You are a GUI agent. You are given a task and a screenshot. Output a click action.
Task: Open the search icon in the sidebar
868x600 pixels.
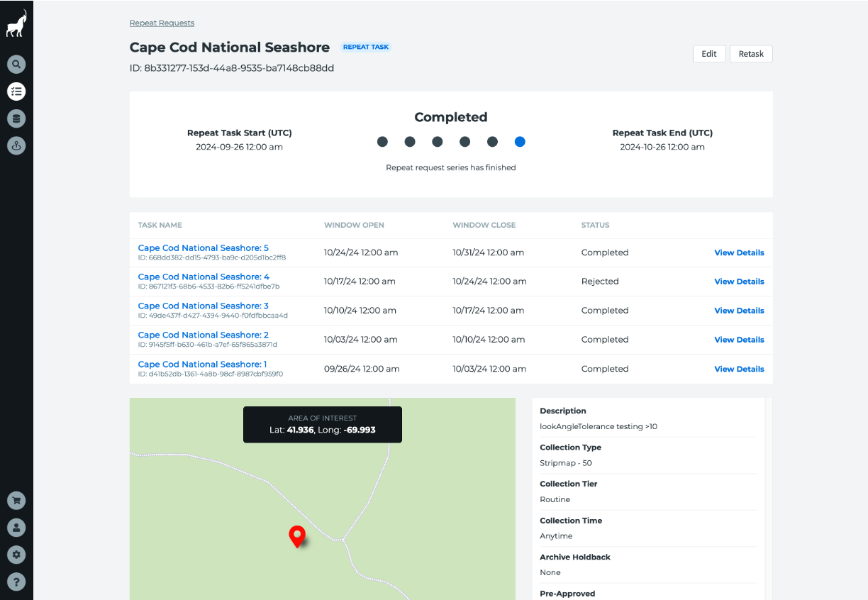point(16,65)
